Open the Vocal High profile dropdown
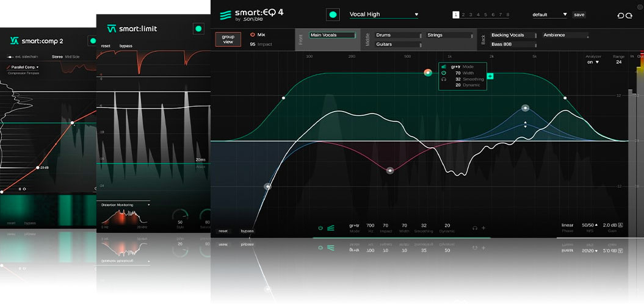This screenshot has height=305, width=644. click(x=383, y=15)
